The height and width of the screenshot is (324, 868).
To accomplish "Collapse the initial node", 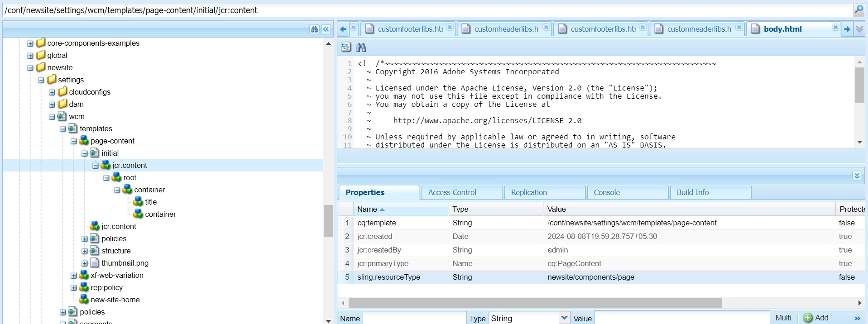I will (x=85, y=153).
